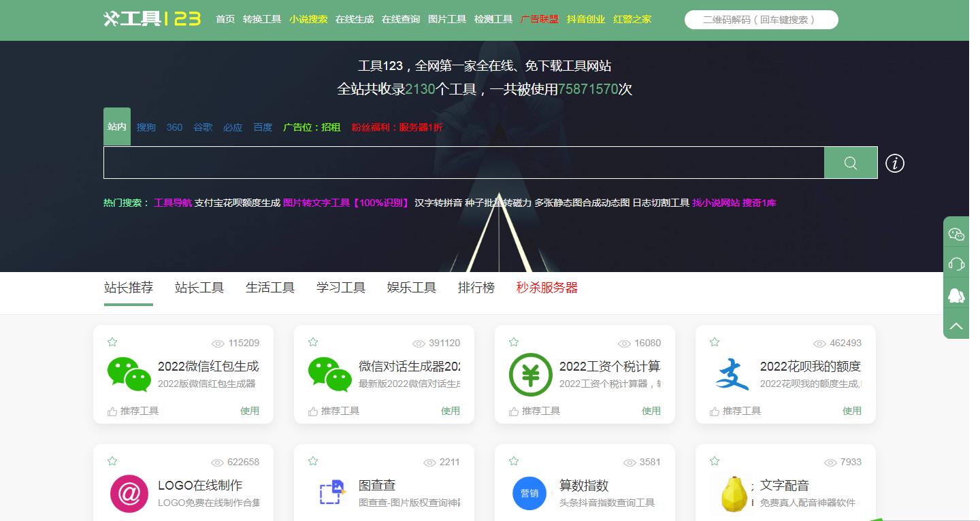Open WeChat contact via sidebar chat icon
980x521 pixels.
coord(956,233)
